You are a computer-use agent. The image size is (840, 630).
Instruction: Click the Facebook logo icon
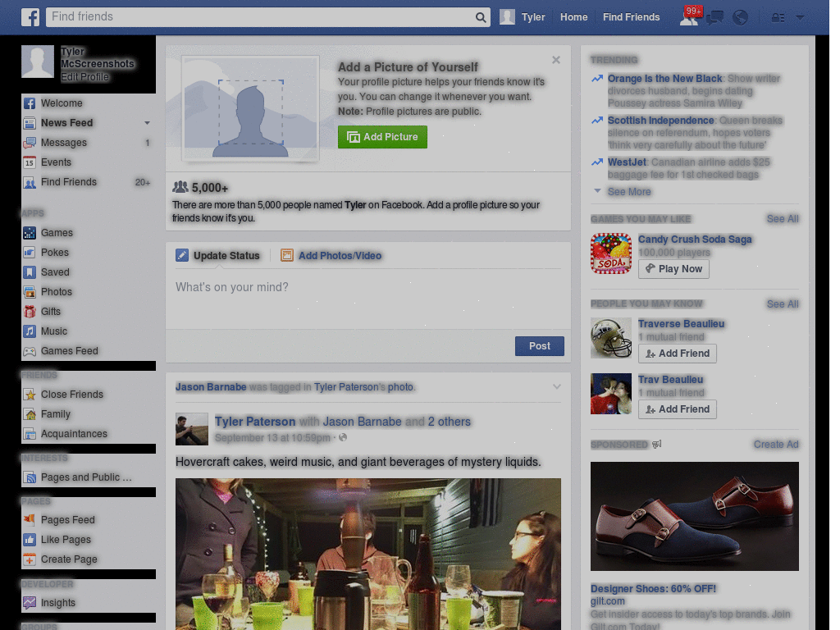[30, 17]
